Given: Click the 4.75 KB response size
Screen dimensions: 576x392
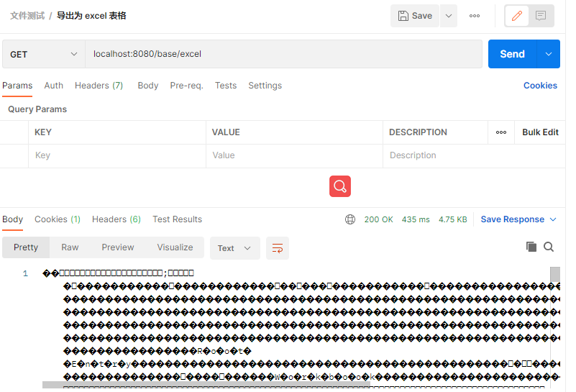Looking at the screenshot, I should click(x=452, y=219).
